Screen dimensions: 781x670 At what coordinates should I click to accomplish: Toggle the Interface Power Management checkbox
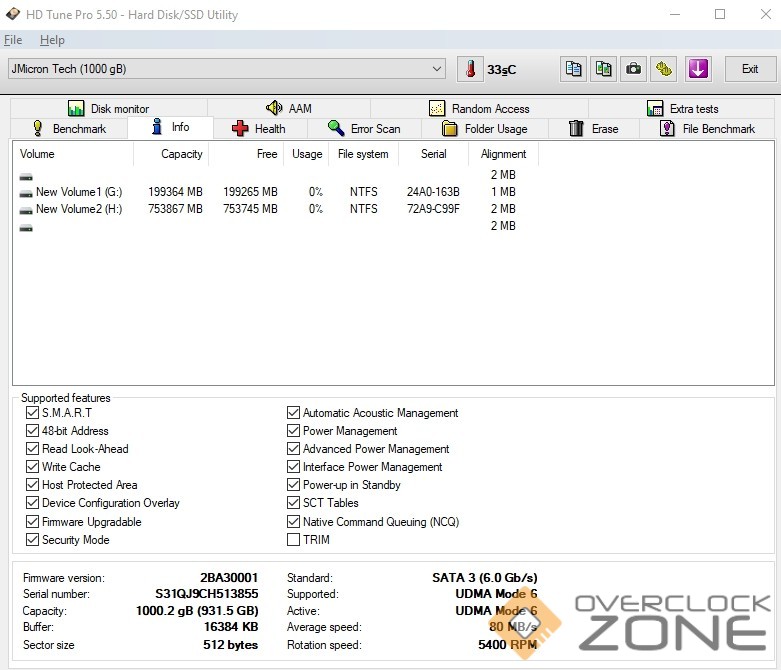tap(293, 466)
